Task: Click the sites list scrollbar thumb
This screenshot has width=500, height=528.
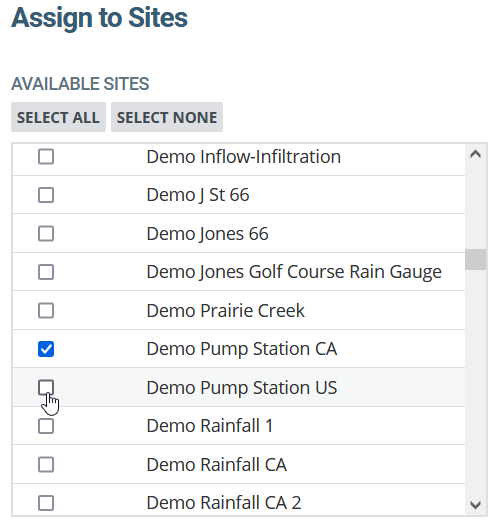Action: (475, 259)
